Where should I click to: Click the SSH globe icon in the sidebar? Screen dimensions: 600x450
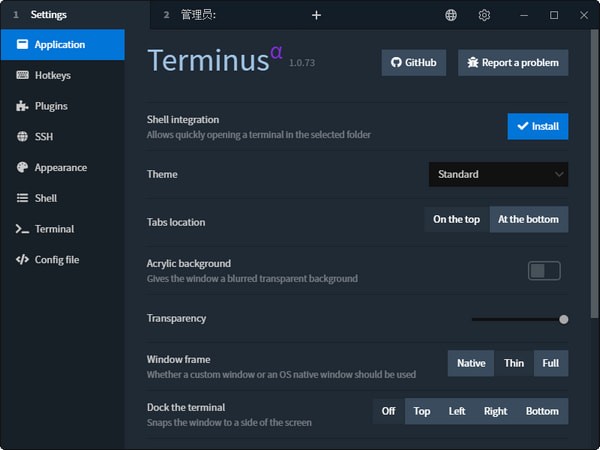pos(22,137)
